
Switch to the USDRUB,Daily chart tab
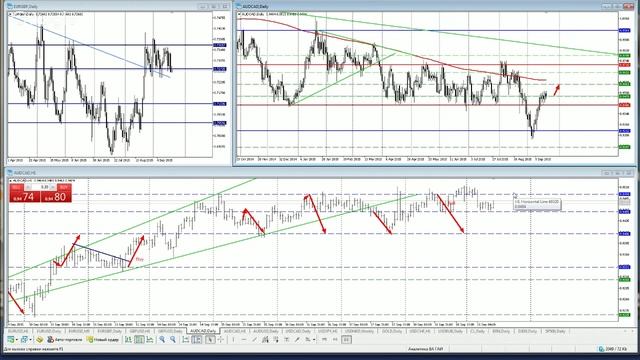point(450,331)
